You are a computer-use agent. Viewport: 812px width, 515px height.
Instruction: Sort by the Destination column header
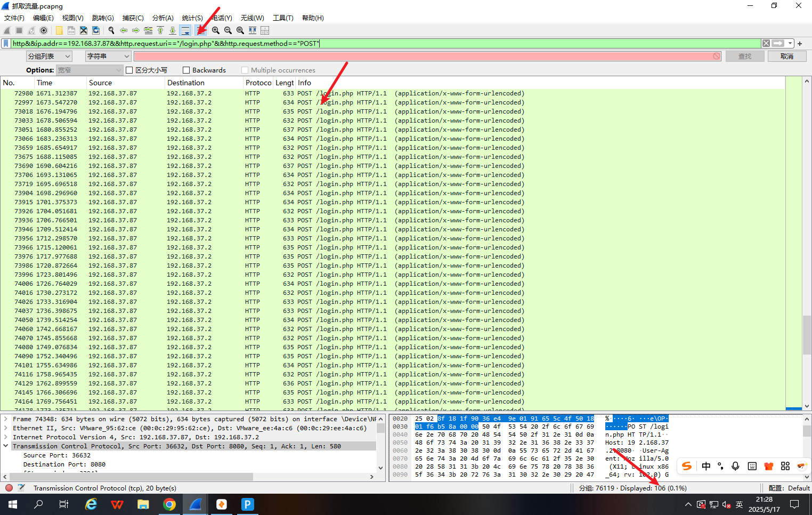click(204, 83)
